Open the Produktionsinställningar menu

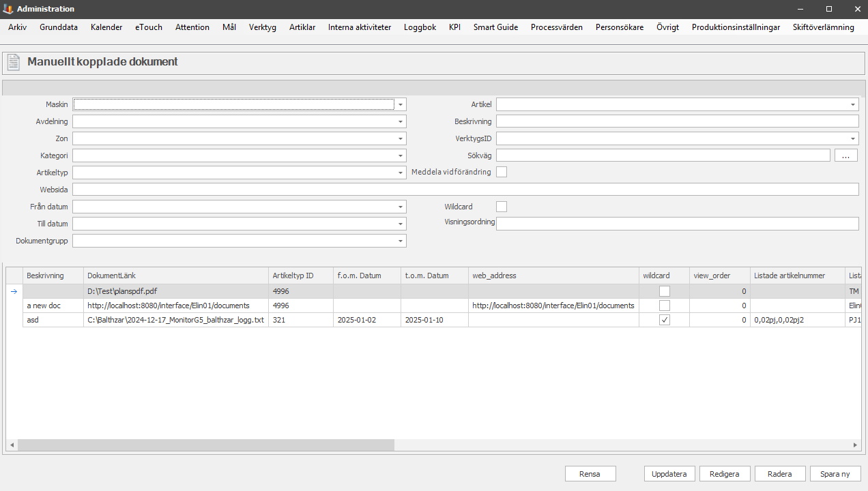736,27
